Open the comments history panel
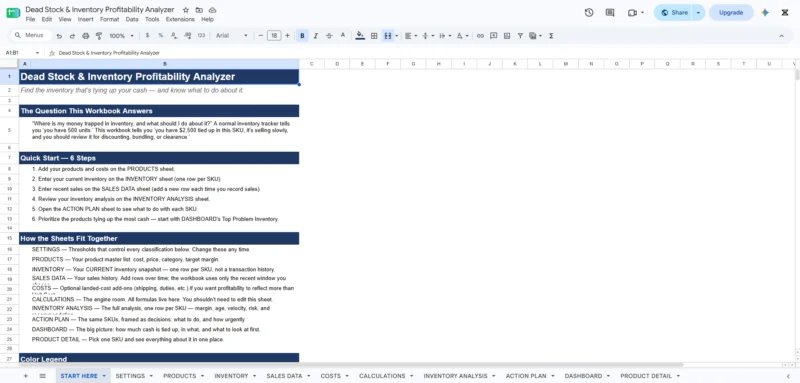The width and height of the screenshot is (800, 383). click(x=610, y=13)
